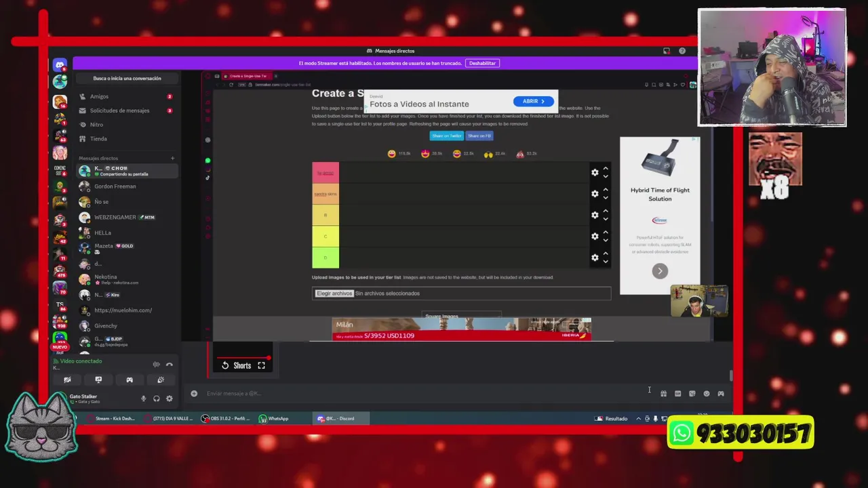Open settings gear for the second orange tier

[x=595, y=194]
